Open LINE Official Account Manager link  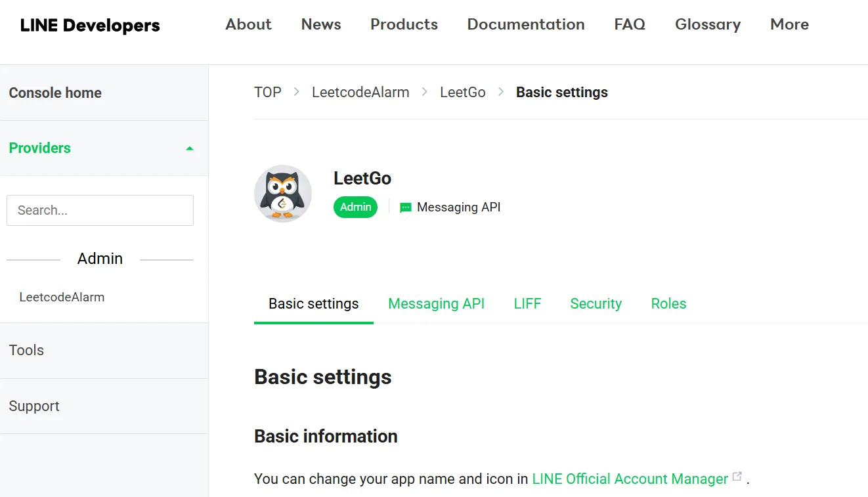click(x=630, y=479)
